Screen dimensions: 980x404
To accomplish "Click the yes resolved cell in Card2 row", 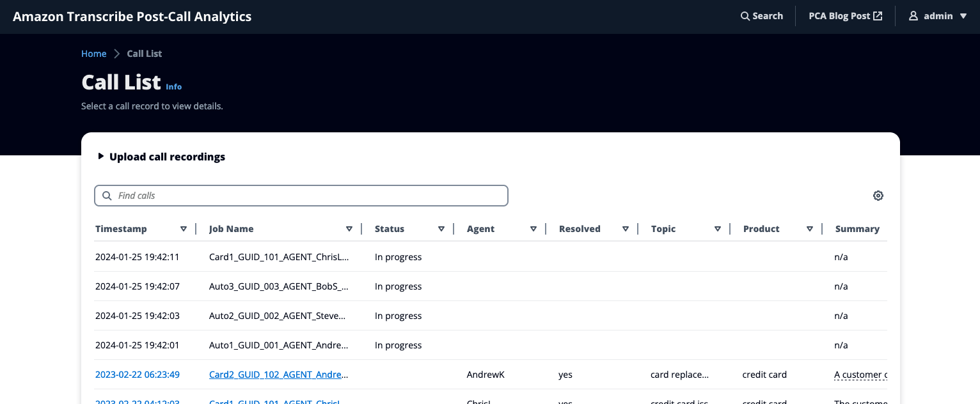I will tap(565, 375).
